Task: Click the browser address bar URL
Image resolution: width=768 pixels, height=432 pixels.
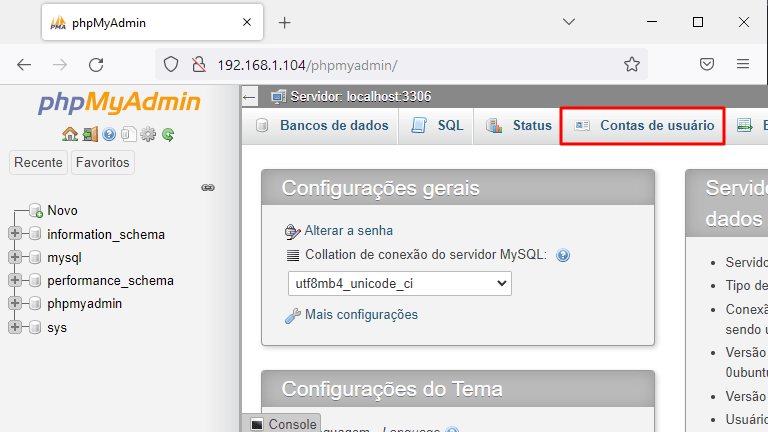Action: coord(308,65)
